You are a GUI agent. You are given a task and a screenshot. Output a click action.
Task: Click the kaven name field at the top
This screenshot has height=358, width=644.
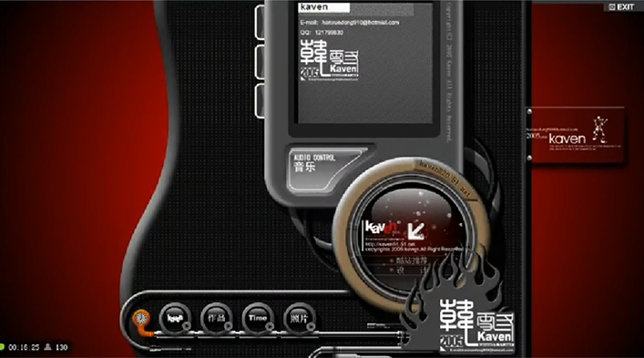point(323,7)
